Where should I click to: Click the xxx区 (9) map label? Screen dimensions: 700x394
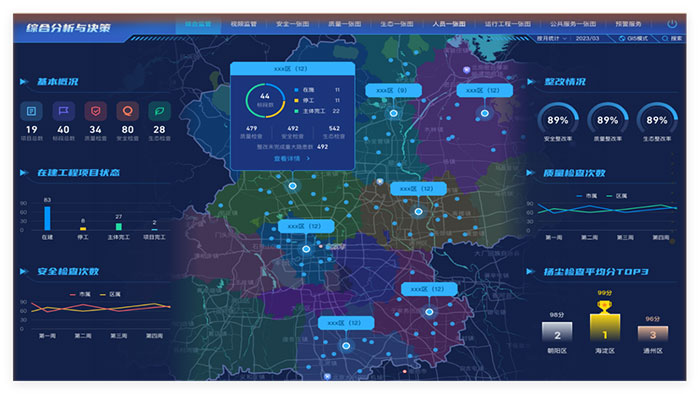pyautogui.click(x=393, y=91)
